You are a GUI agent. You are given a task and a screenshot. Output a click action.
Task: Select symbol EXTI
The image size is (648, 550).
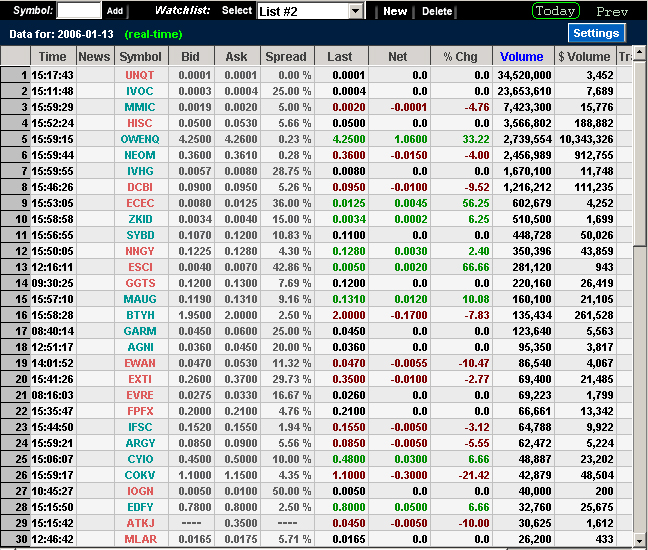(140, 379)
